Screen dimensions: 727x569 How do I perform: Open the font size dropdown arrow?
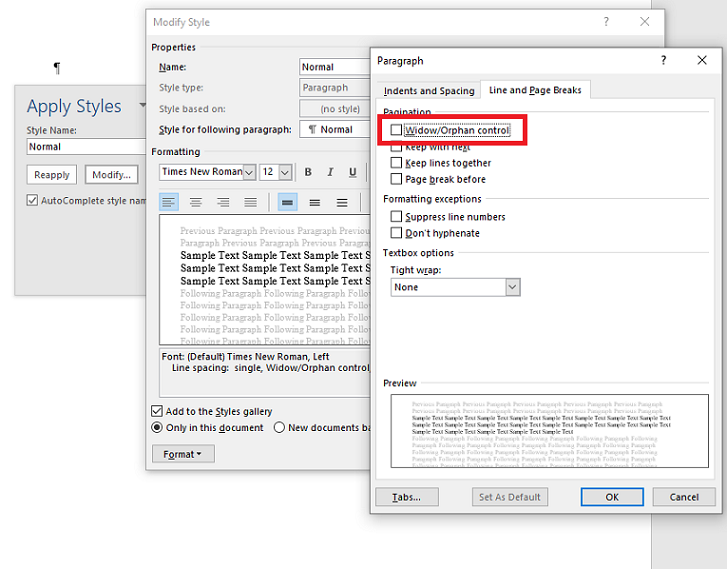pos(285,172)
